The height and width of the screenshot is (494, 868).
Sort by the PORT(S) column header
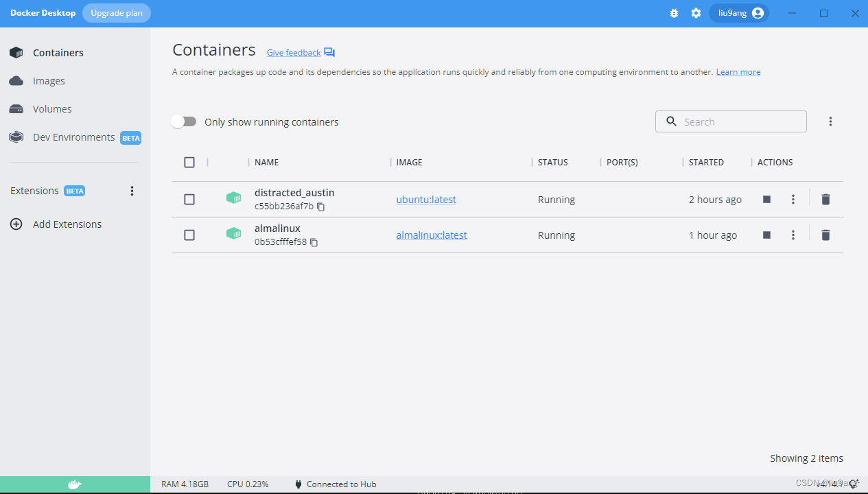pyautogui.click(x=622, y=163)
